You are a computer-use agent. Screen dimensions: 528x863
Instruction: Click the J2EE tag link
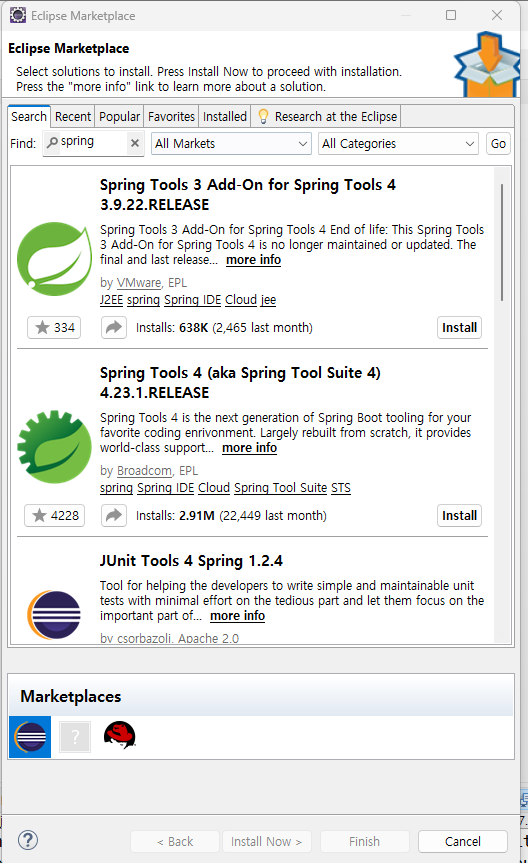111,300
